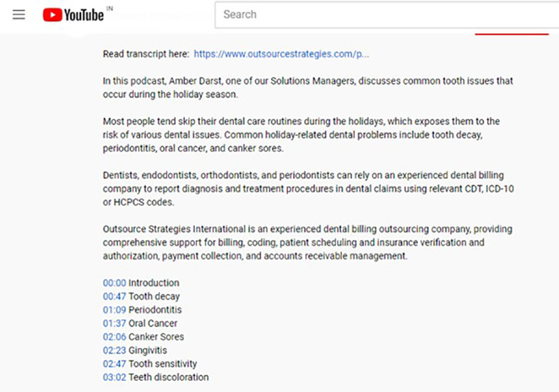Open the outsourcestrategies.com transcript link
The width and height of the screenshot is (559, 392).
click(281, 54)
